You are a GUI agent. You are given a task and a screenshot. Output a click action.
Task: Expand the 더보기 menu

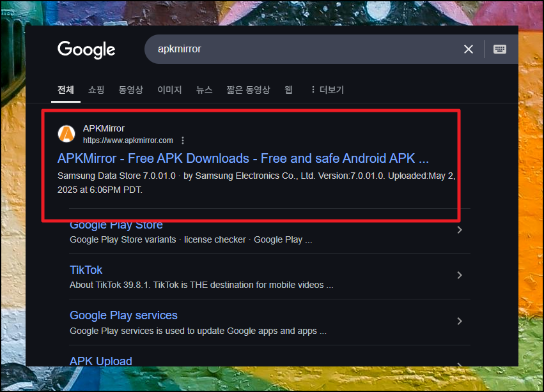(327, 90)
